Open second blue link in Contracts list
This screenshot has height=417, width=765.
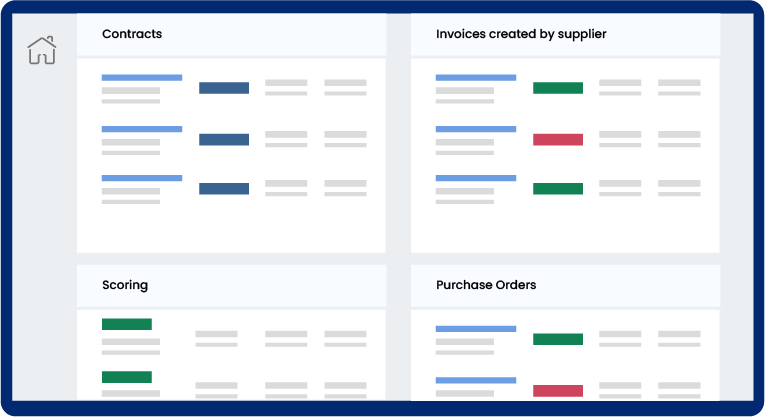[142, 129]
